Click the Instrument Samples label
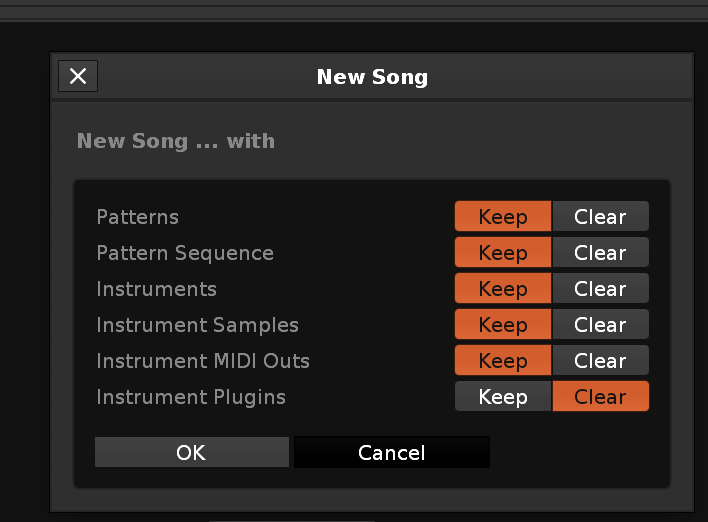708x522 pixels. pyautogui.click(x=197, y=325)
